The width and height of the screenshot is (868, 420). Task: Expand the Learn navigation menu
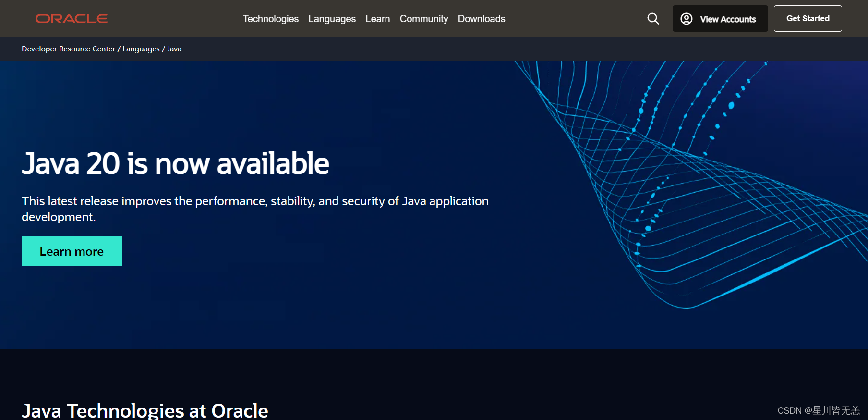(377, 19)
